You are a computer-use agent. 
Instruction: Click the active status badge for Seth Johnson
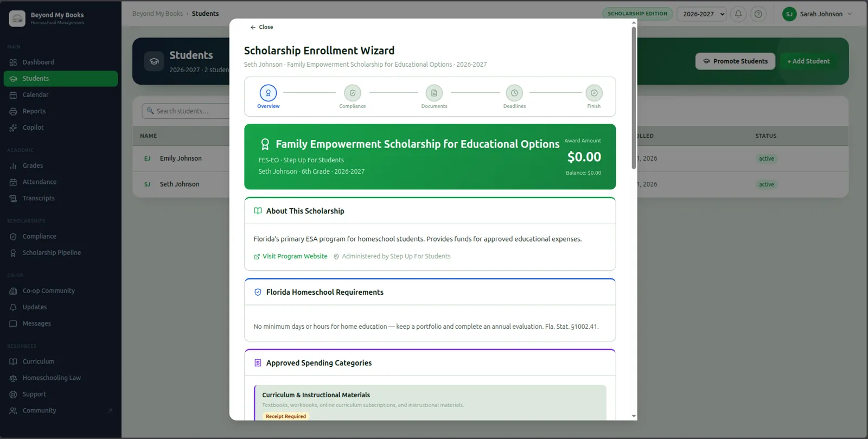(767, 184)
